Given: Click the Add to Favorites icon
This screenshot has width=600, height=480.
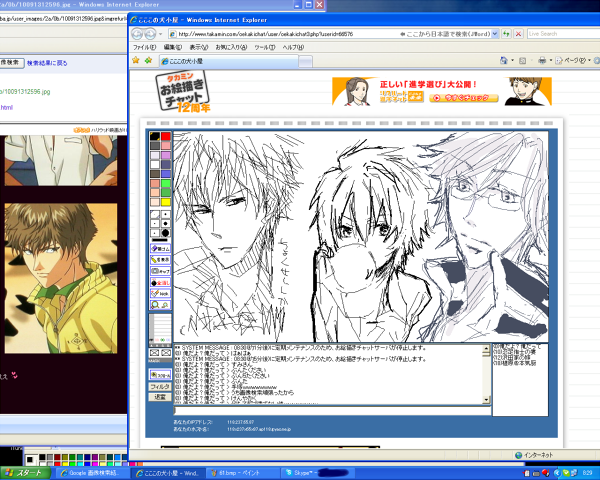Looking at the screenshot, I should click(148, 60).
